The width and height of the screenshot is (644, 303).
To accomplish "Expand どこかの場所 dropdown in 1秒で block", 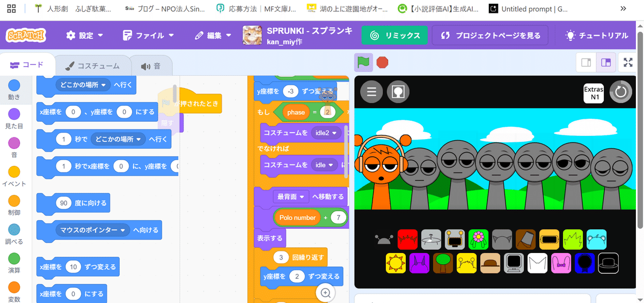I will [118, 139].
